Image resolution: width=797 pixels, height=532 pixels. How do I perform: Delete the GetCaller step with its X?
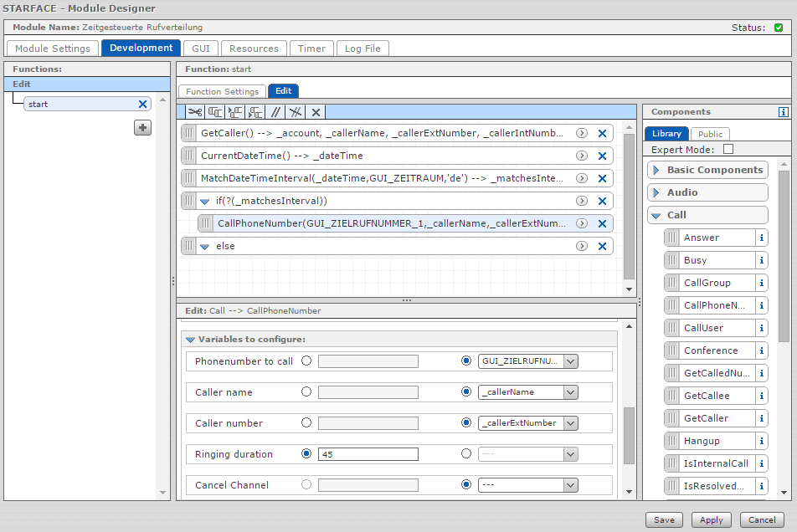pos(602,133)
